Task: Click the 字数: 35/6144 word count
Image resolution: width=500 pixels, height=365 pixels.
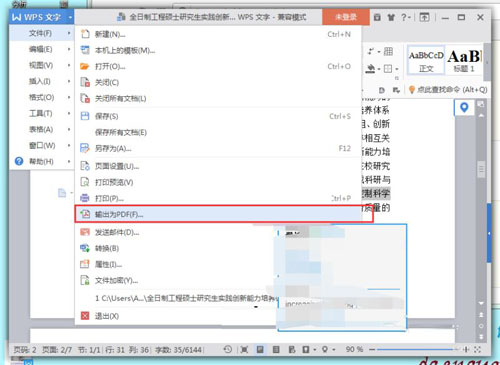Action: point(178,350)
